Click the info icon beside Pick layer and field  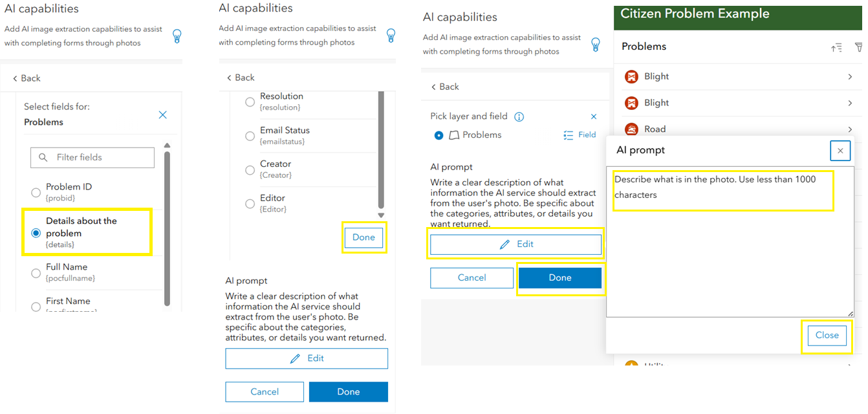point(519,117)
